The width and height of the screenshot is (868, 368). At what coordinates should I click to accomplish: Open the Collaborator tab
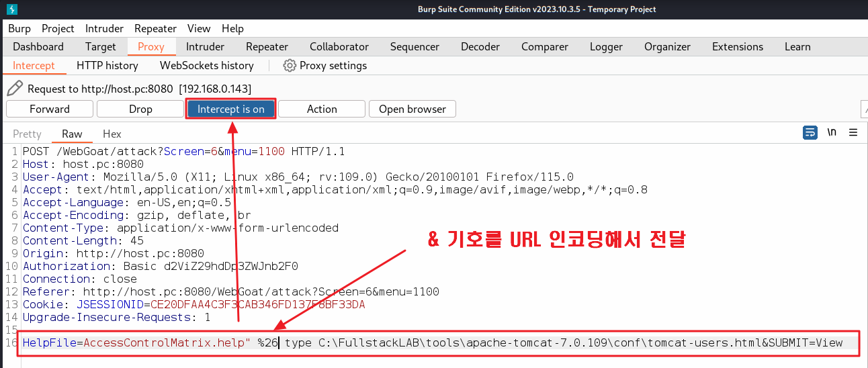tap(339, 46)
